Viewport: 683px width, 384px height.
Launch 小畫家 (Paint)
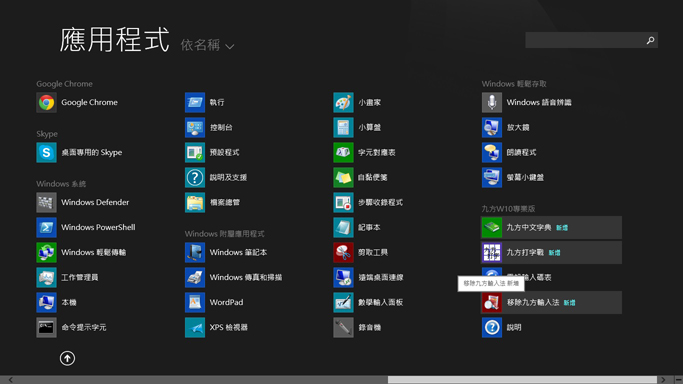pyautogui.click(x=357, y=102)
